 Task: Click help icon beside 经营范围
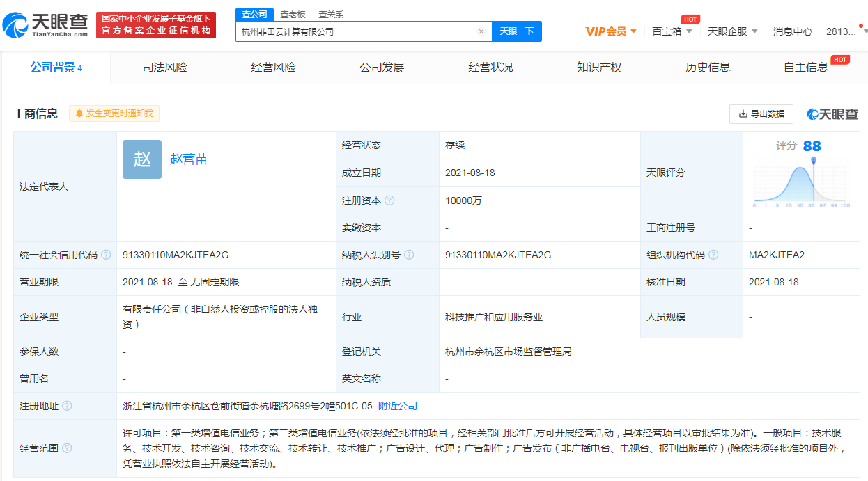[67, 448]
